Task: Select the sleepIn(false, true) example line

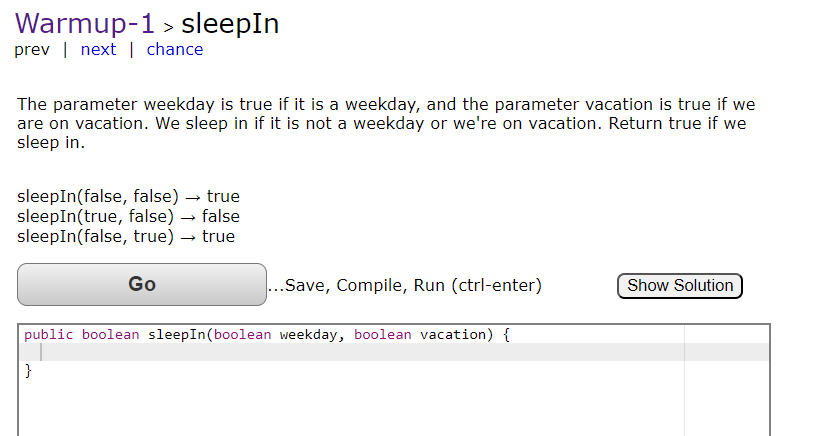Action: tap(126, 237)
